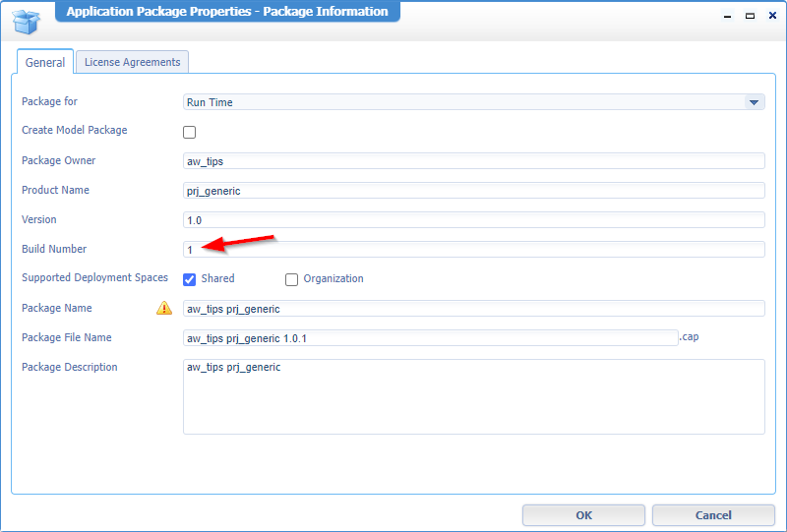Check the Organization deployment space option
Screen dimensions: 787x532
pyautogui.click(x=291, y=279)
